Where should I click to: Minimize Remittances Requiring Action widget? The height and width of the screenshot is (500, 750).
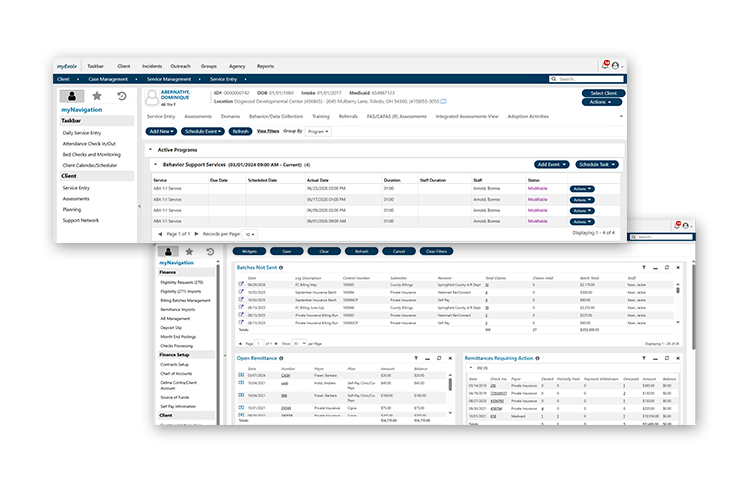pos(655,358)
